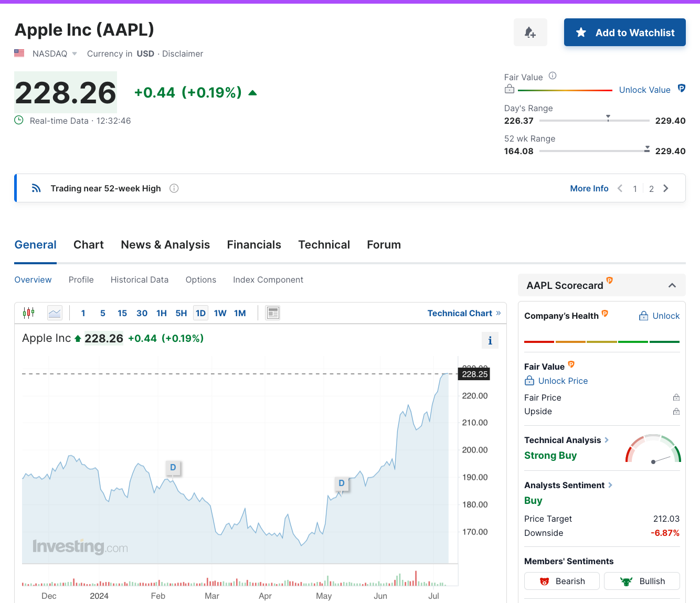Image resolution: width=700 pixels, height=603 pixels.
Task: Click the feed icon in the alert banner
Action: 36,188
